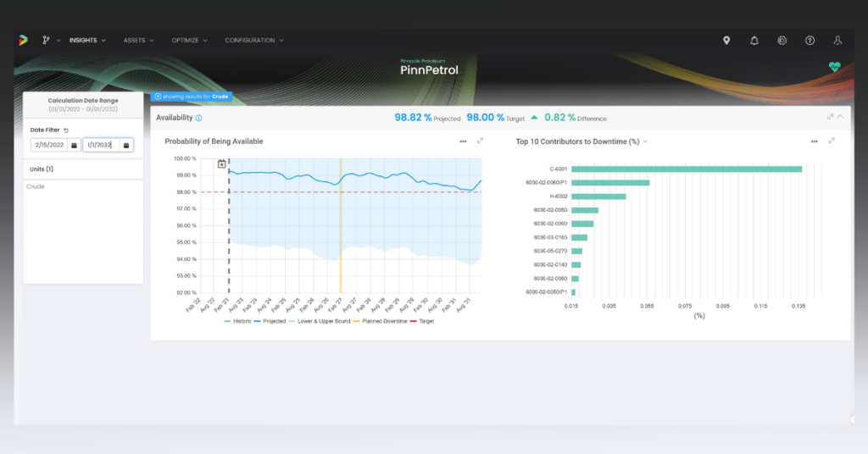Screen dimensions: 868x454
Task: Click the start date field 2/15/2022
Action: [49, 145]
